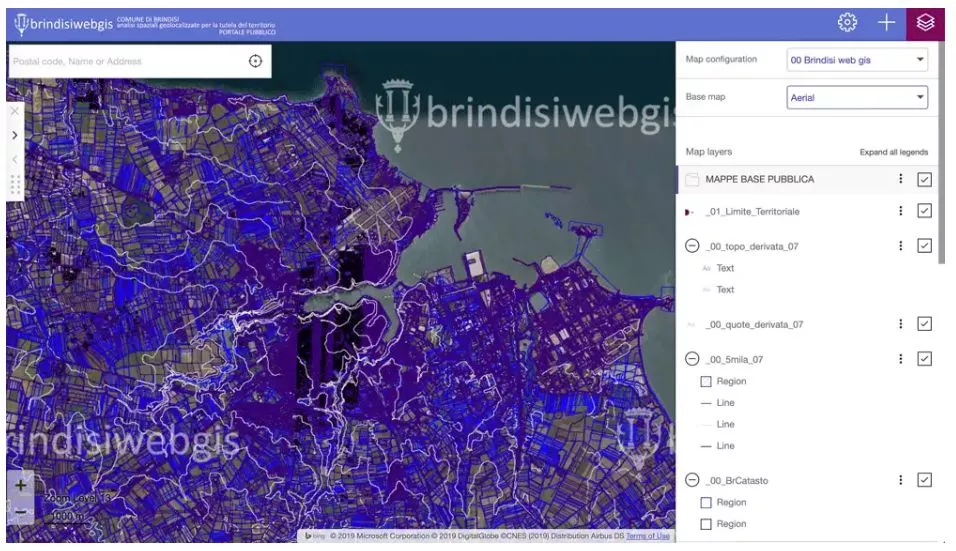This screenshot has height=551, width=956.
Task: Close the left side toolbar with the X
Action: 14,111
